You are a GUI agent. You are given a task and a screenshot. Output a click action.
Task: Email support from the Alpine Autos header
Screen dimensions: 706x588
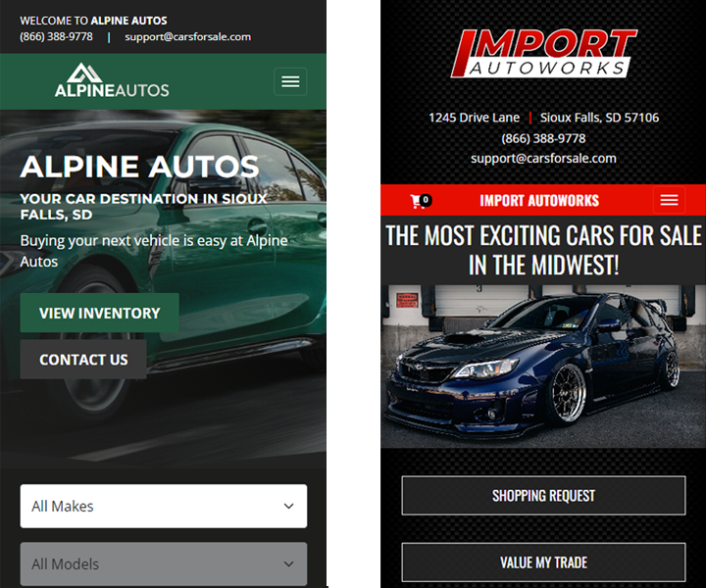tap(187, 37)
